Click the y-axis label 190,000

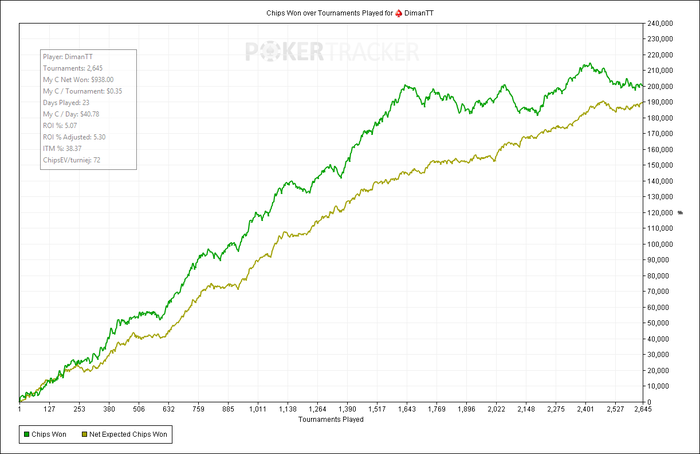pyautogui.click(x=660, y=102)
